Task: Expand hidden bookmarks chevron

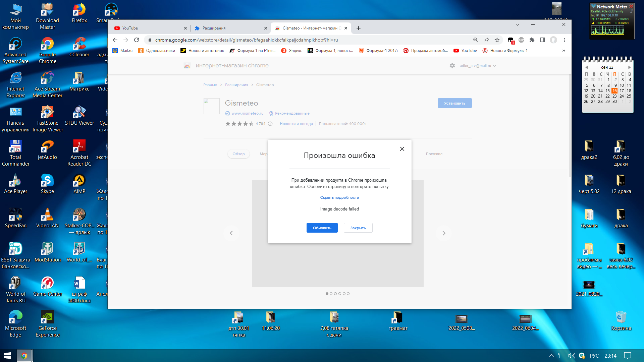Action: (564, 51)
